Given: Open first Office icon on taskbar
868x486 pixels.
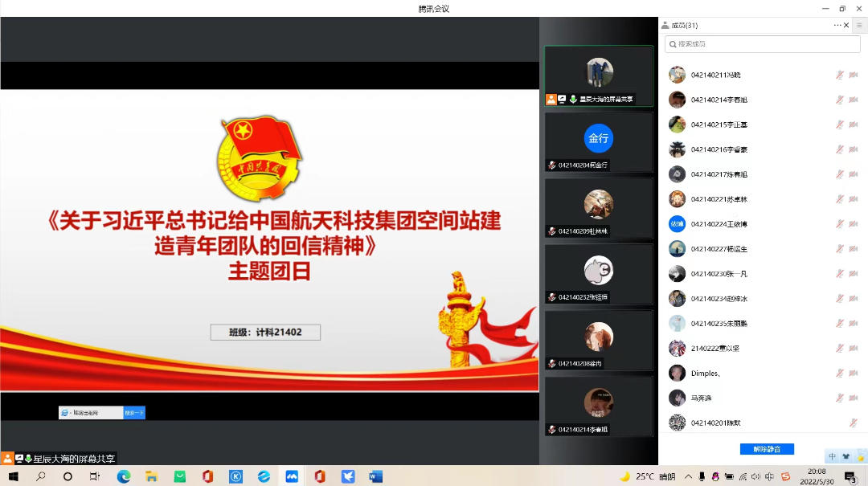Looking at the screenshot, I should pos(207,476).
